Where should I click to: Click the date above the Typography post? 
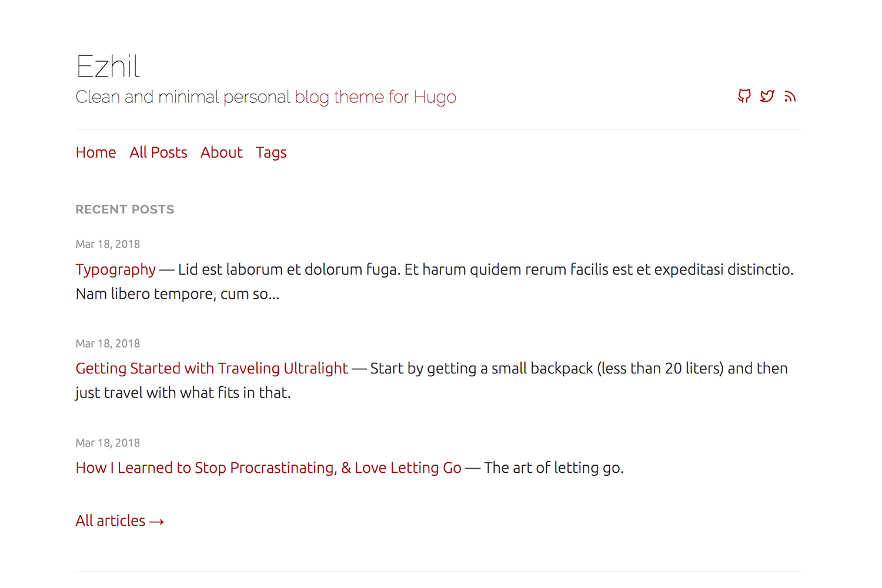[108, 244]
